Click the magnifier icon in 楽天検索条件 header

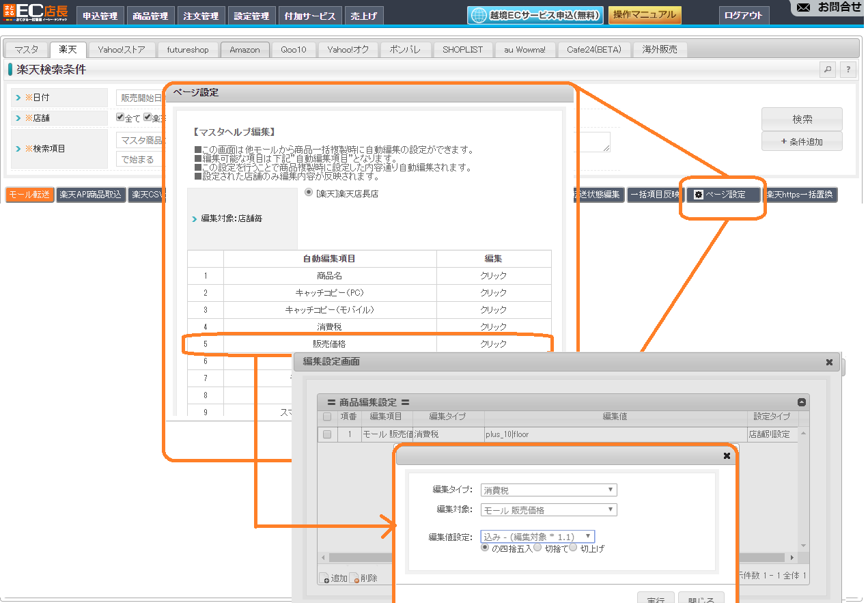click(827, 70)
